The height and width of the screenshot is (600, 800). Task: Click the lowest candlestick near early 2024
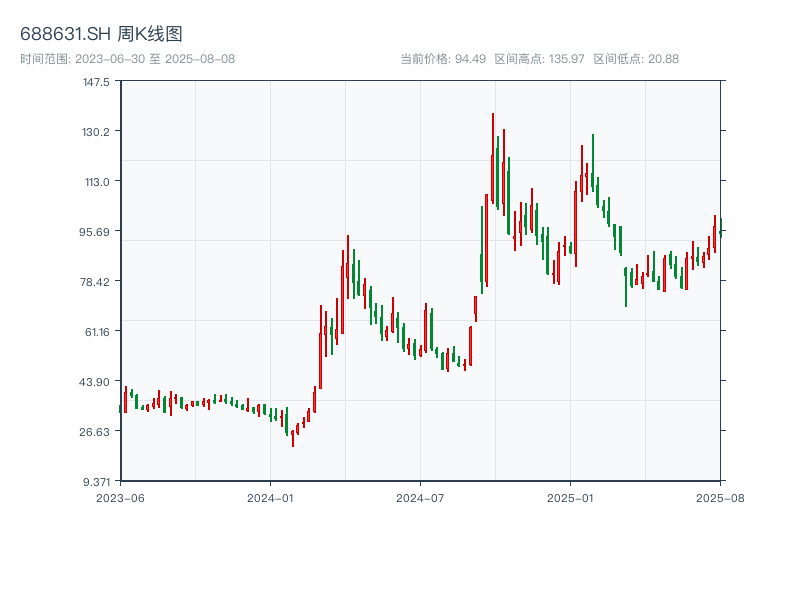pos(293,439)
